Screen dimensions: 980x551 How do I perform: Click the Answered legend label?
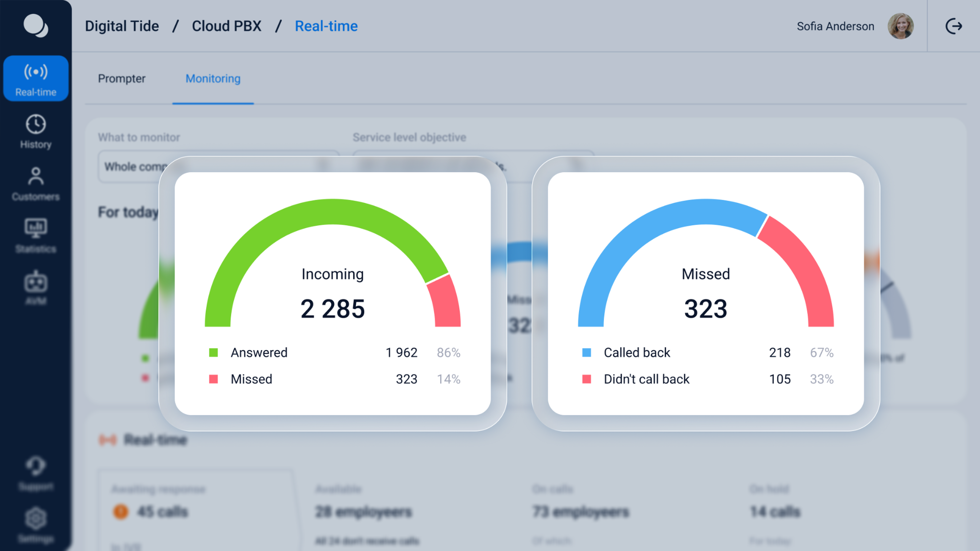click(259, 353)
